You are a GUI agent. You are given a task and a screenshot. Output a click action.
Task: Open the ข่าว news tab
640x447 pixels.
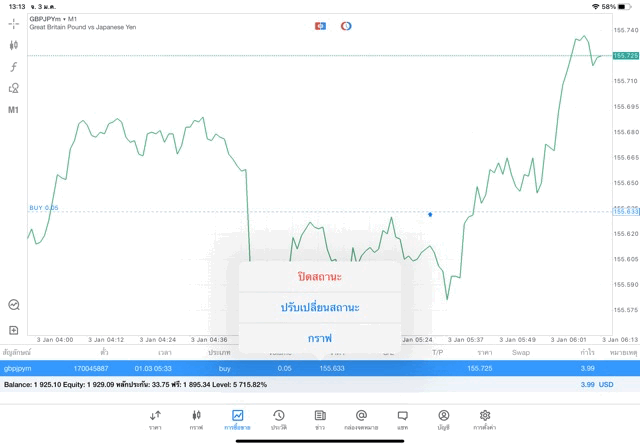[319, 419]
